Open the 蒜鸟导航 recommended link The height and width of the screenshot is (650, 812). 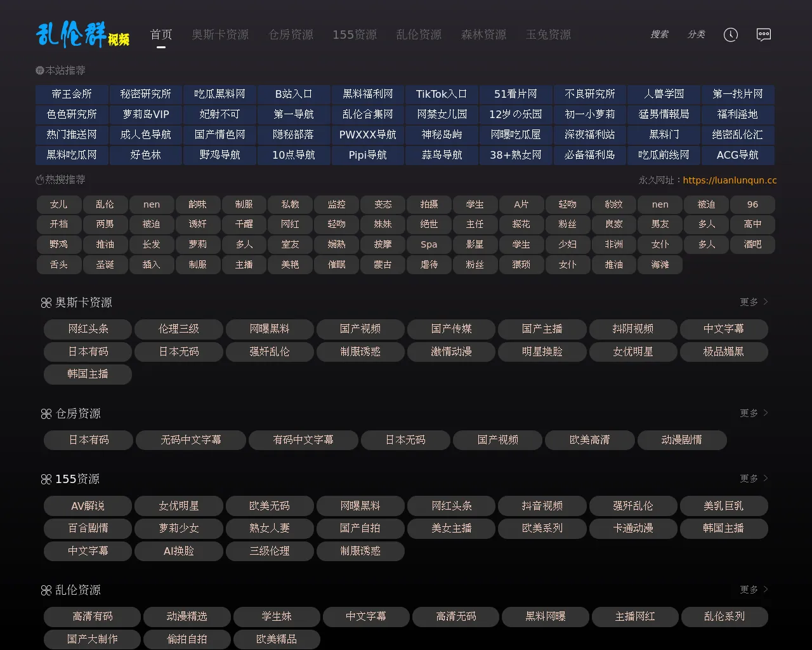pos(442,155)
